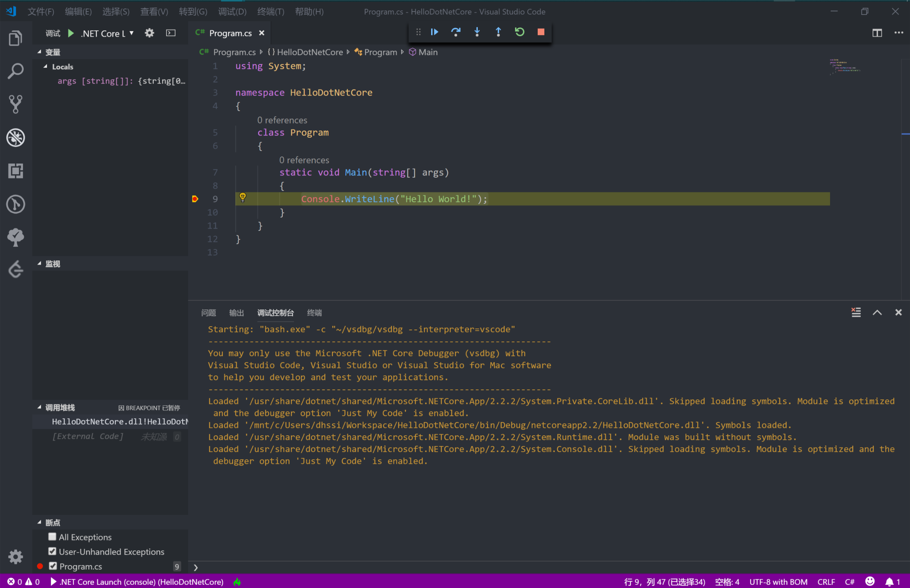Click the CRLF line-ending status item
Viewport: 910px width, 588px height.
pos(826,581)
